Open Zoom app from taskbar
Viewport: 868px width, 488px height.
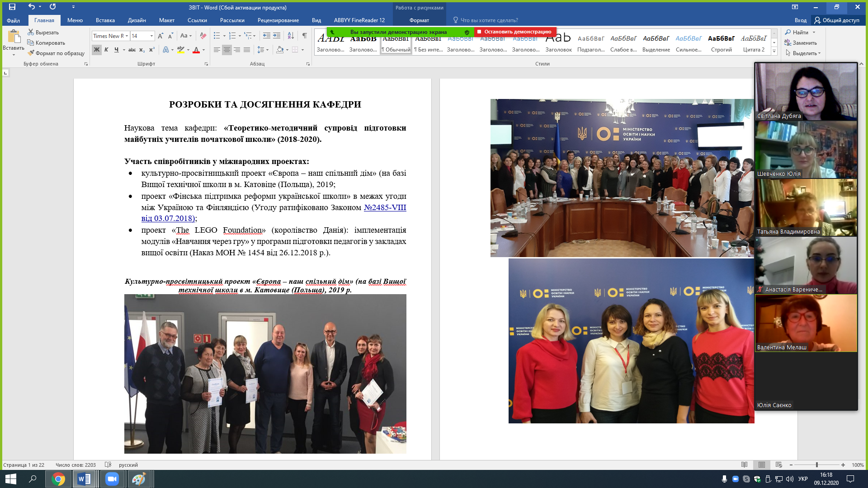pyautogui.click(x=112, y=479)
